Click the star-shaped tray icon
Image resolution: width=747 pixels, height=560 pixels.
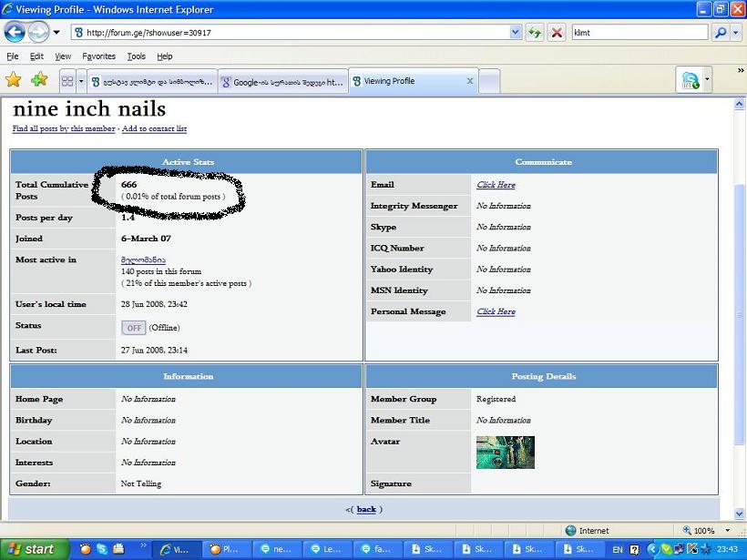(x=705, y=549)
